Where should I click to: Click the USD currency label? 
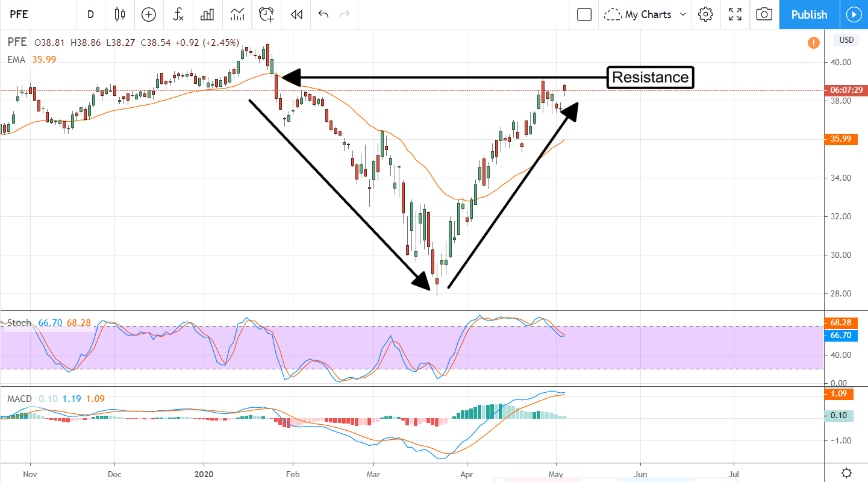click(x=846, y=40)
